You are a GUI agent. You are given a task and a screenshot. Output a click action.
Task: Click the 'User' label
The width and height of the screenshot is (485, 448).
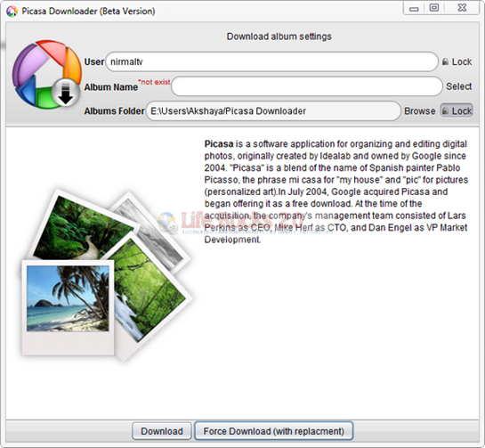[94, 61]
